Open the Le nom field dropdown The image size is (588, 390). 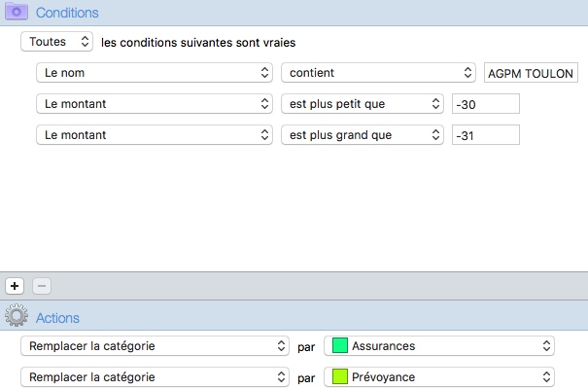click(x=155, y=72)
